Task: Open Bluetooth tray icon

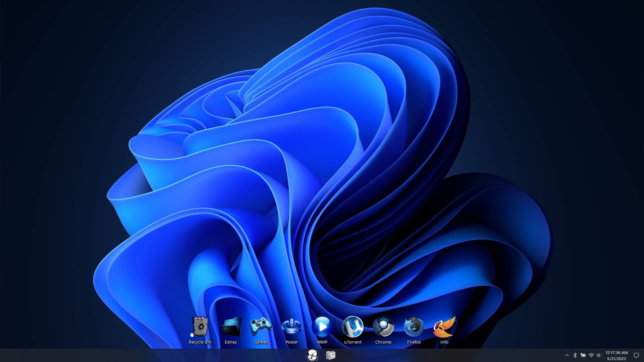Action: pyautogui.click(x=575, y=355)
